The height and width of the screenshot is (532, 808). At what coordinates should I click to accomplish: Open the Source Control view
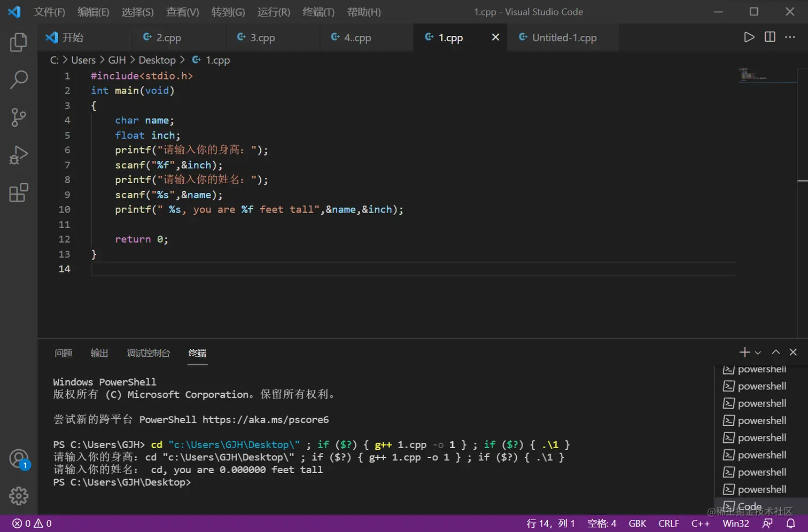(x=19, y=117)
